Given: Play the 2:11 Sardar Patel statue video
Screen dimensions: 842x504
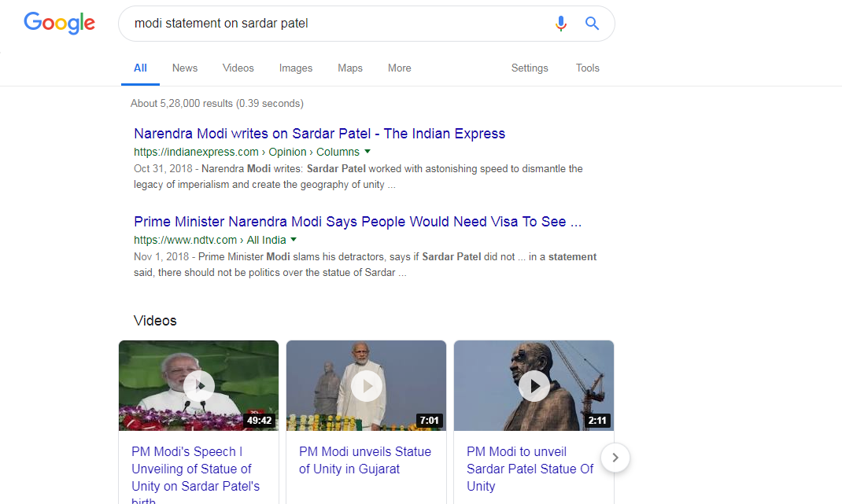Looking at the screenshot, I should coord(534,385).
